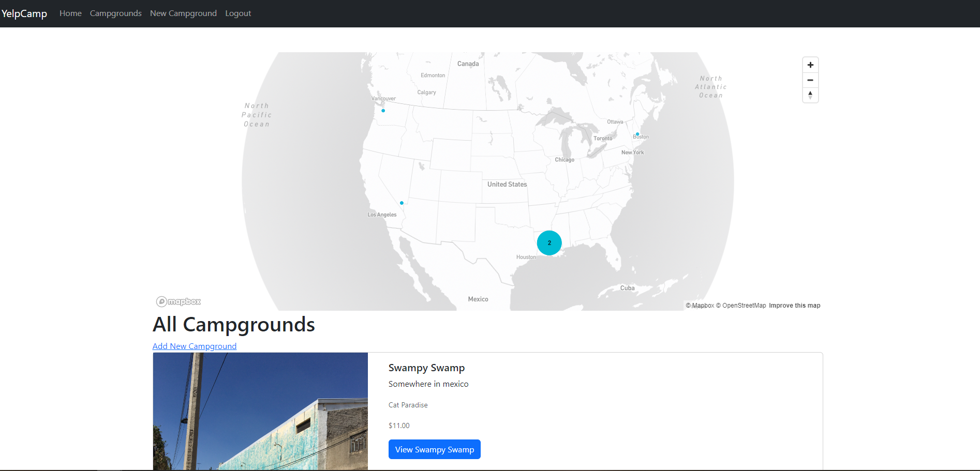
Task: Click View Swampy Swamp button
Action: tap(435, 449)
